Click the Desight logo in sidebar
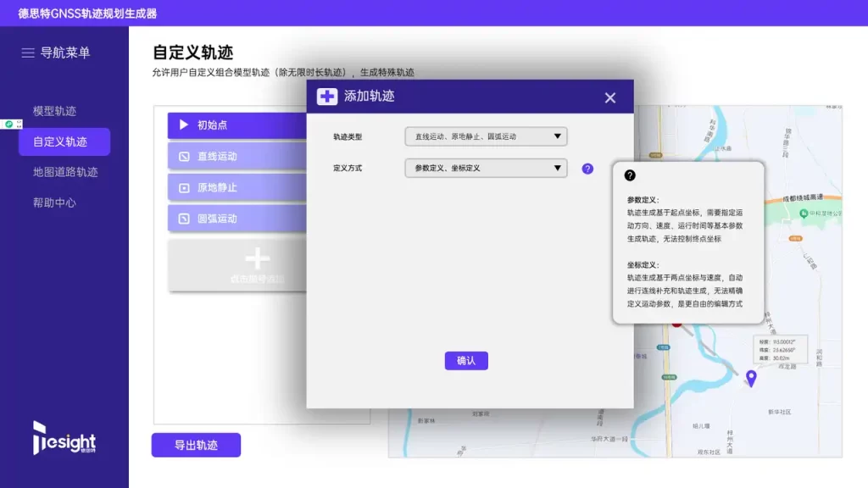 pyautogui.click(x=64, y=438)
